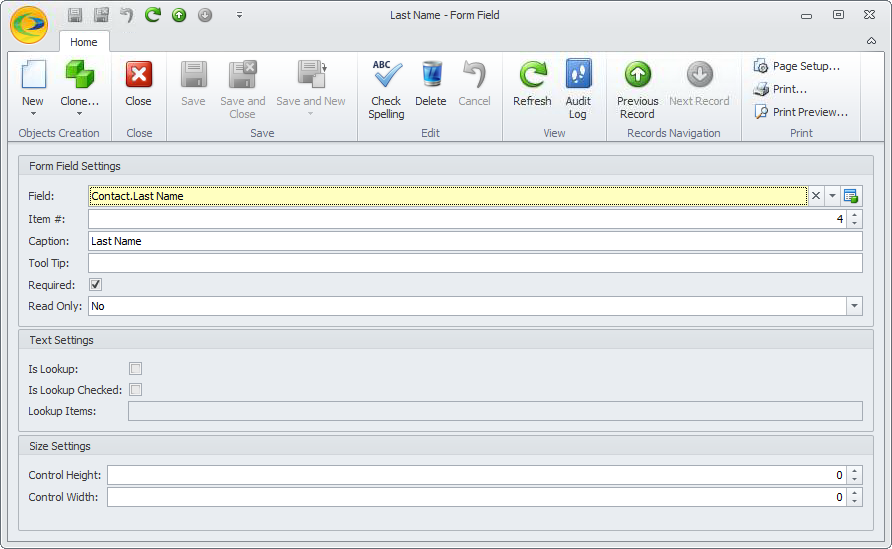
Task: Select the Home ribbon tab
Action: (84, 42)
